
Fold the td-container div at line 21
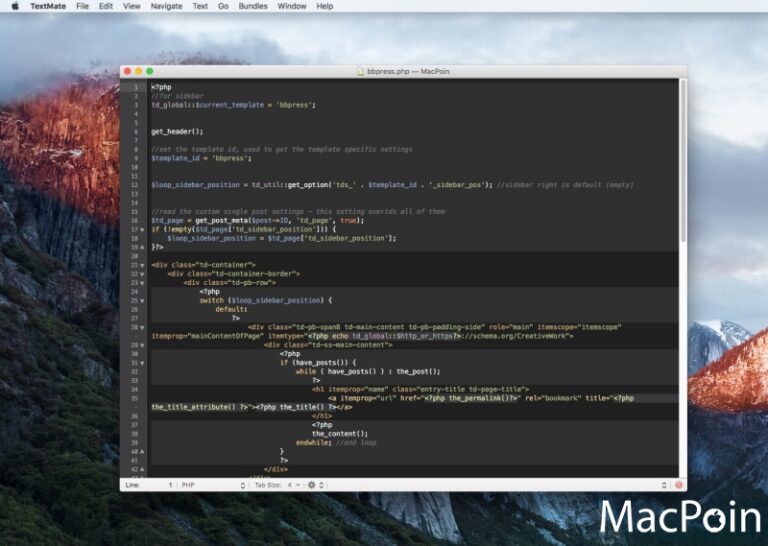(x=143, y=265)
